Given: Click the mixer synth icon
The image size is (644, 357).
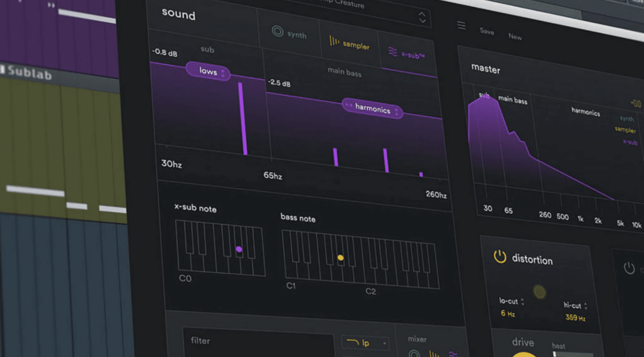Looking at the screenshot, I should [414, 353].
